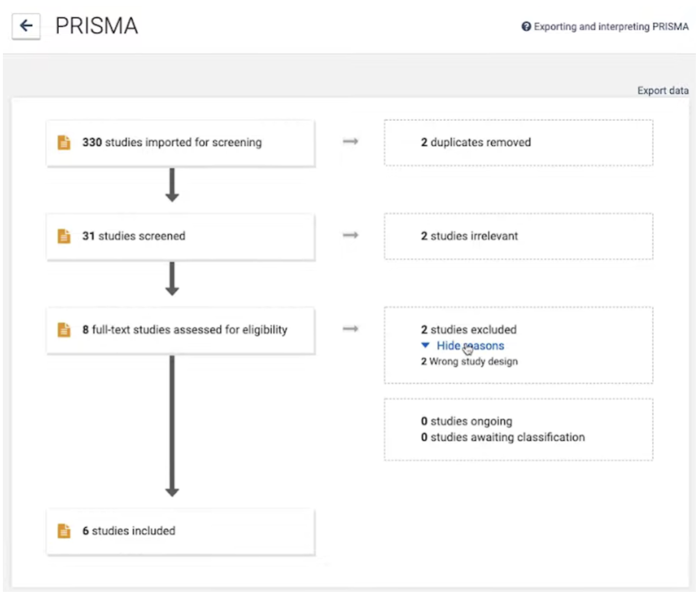
Task: Click the arrow pointing to studies excluded
Action: pos(350,329)
